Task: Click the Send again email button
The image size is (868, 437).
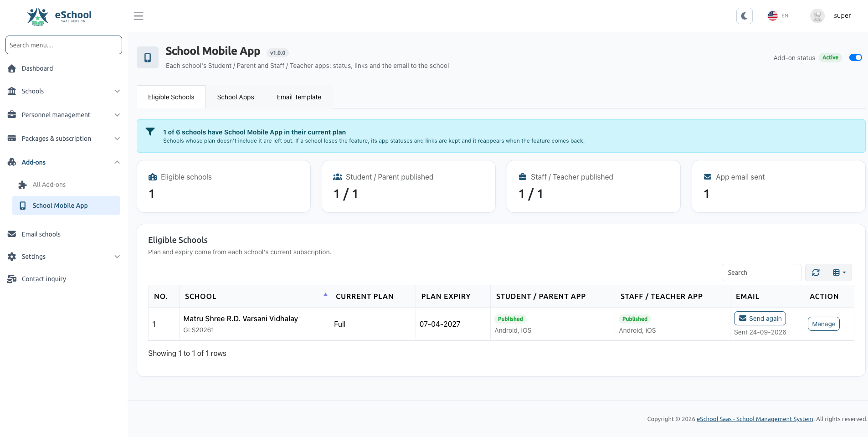Action: pos(760,319)
